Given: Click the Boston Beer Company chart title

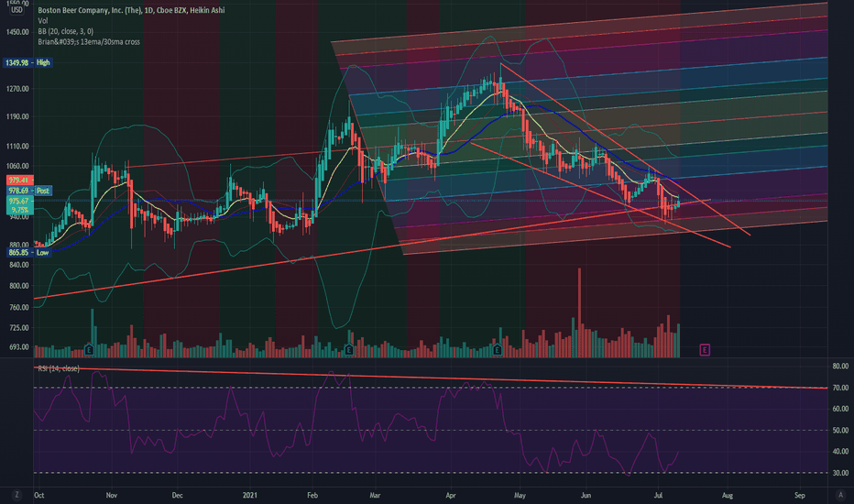Looking at the screenshot, I should tap(131, 10).
